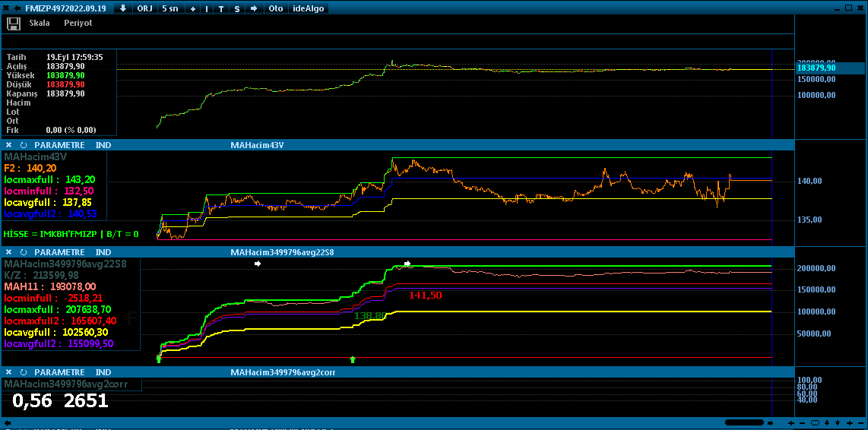This screenshot has width=868, height=430.
Task: Close the MAHacim43V indicator panel
Action: pos(8,145)
